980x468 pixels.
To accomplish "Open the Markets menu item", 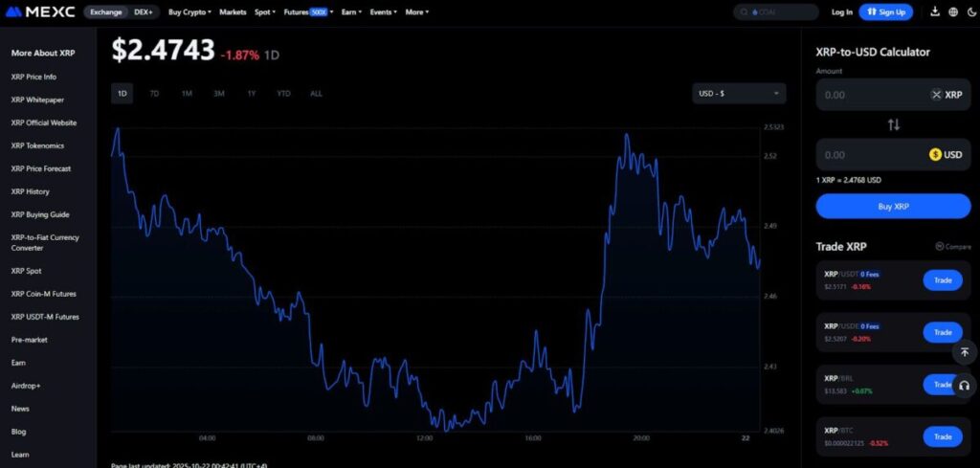I will point(233,12).
